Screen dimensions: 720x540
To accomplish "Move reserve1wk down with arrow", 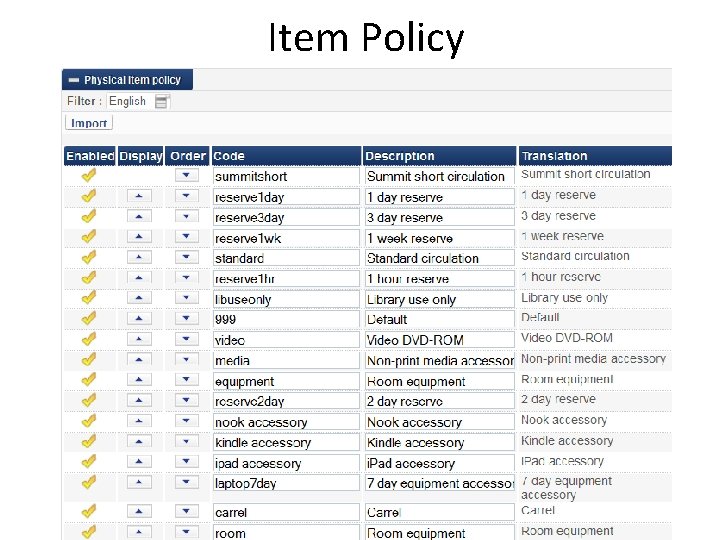I will (x=186, y=237).
